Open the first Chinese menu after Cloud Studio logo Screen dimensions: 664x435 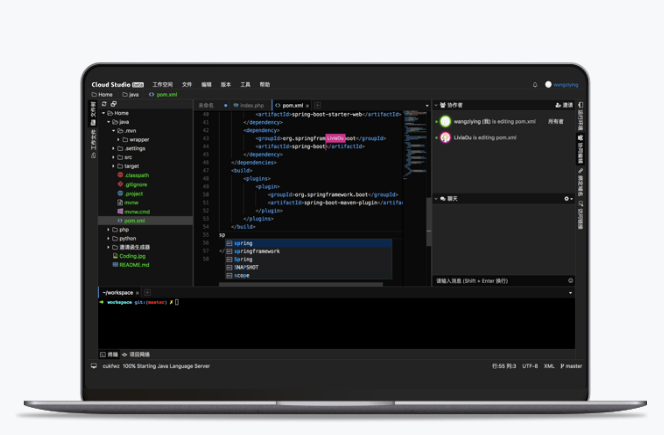click(163, 85)
